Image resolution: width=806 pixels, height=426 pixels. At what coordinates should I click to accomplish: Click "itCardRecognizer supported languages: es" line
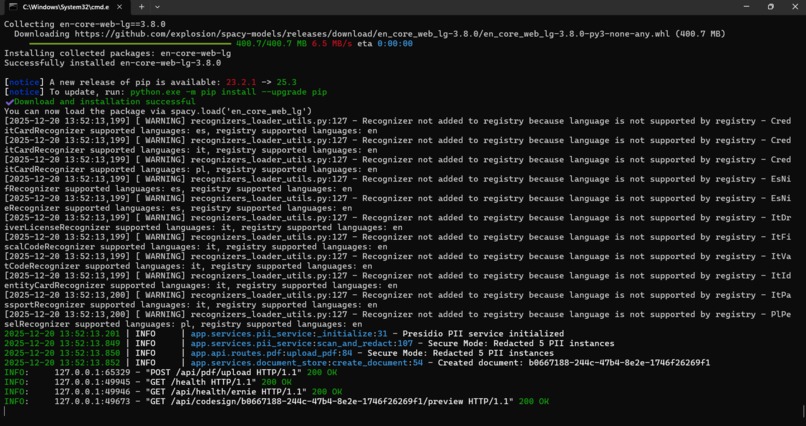tap(191, 131)
